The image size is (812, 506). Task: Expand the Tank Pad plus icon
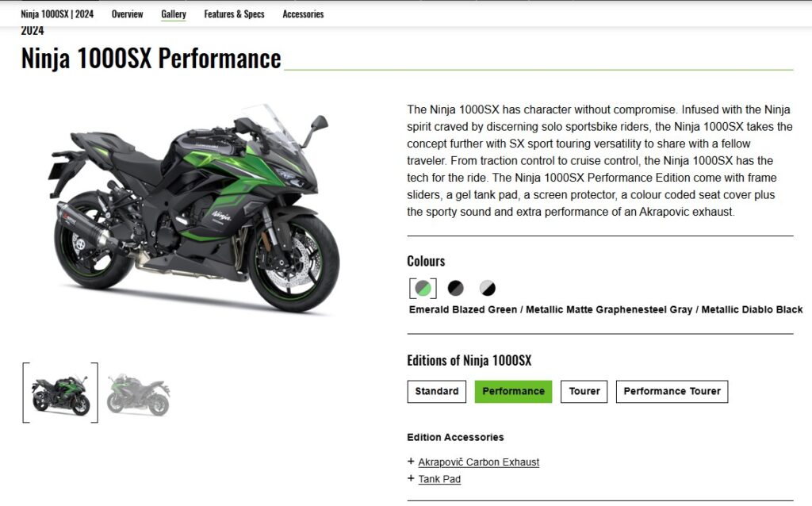[x=411, y=478]
